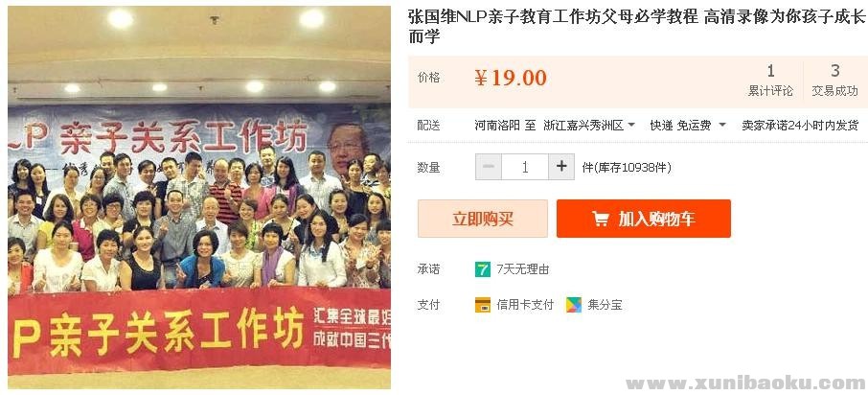Click the 7天无理由 green icon
The height and width of the screenshot is (395, 868).
(483, 269)
